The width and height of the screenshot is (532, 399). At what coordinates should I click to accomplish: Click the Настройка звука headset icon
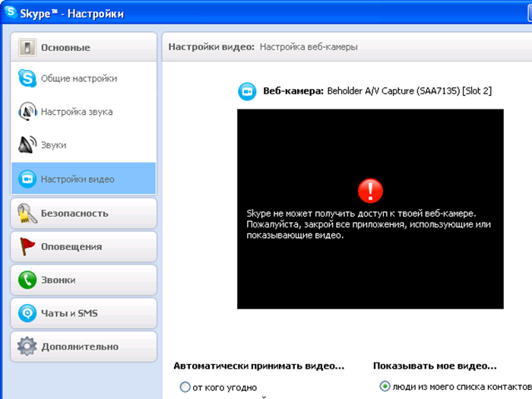(27, 111)
